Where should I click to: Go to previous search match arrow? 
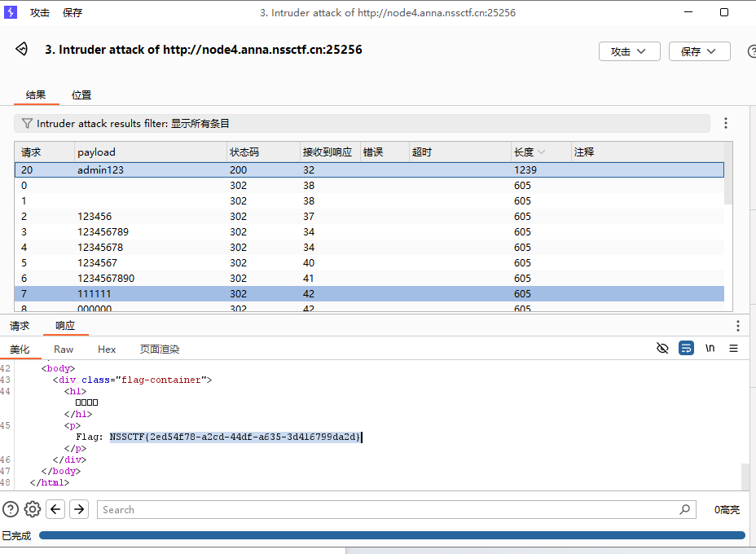click(x=55, y=509)
